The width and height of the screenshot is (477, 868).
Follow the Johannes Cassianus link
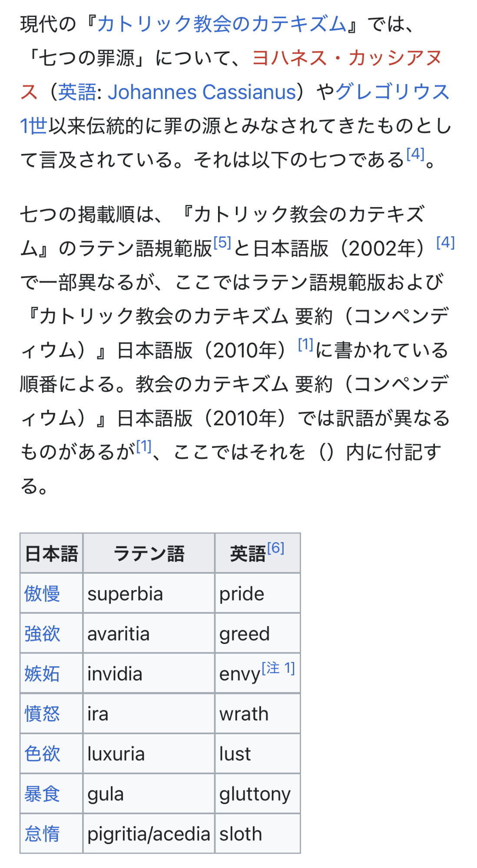click(202, 92)
